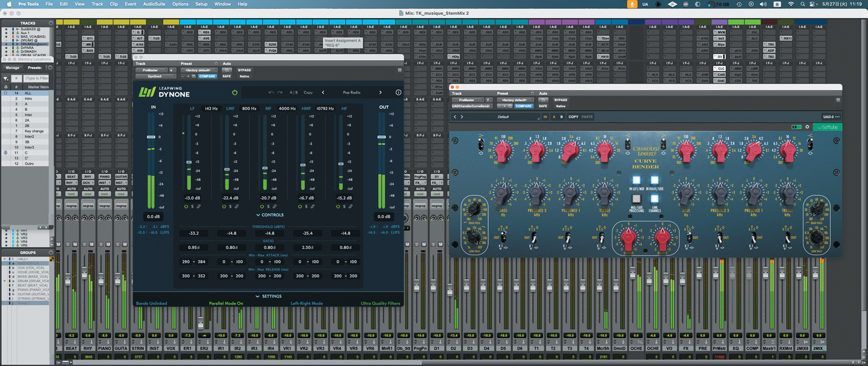Click the HF band link icon
This screenshot has height=366, width=868.
(350, 206)
